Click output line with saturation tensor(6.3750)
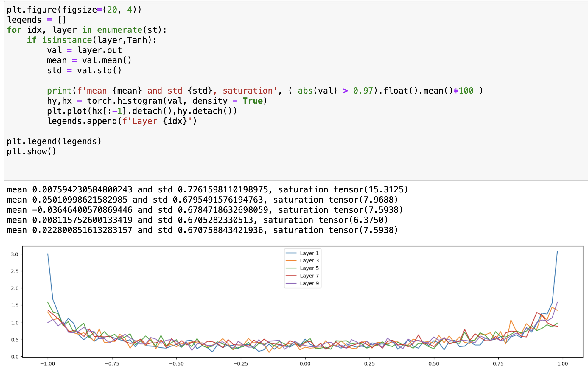This screenshot has width=588, height=370. [197, 220]
